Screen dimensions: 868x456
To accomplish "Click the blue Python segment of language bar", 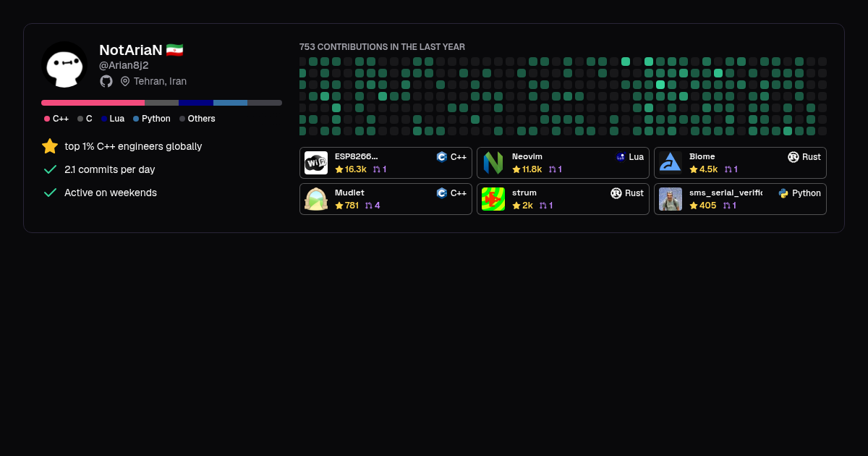I will [230, 103].
